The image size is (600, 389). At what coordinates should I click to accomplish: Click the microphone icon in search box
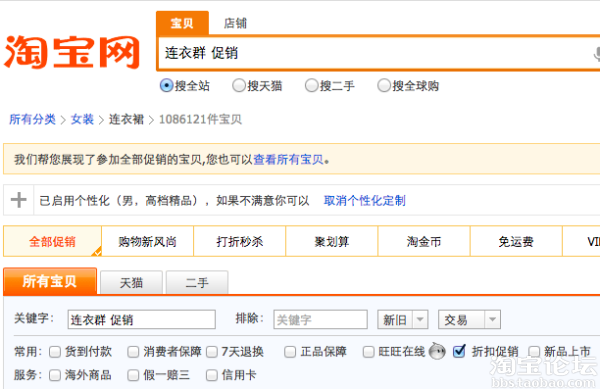(596, 54)
